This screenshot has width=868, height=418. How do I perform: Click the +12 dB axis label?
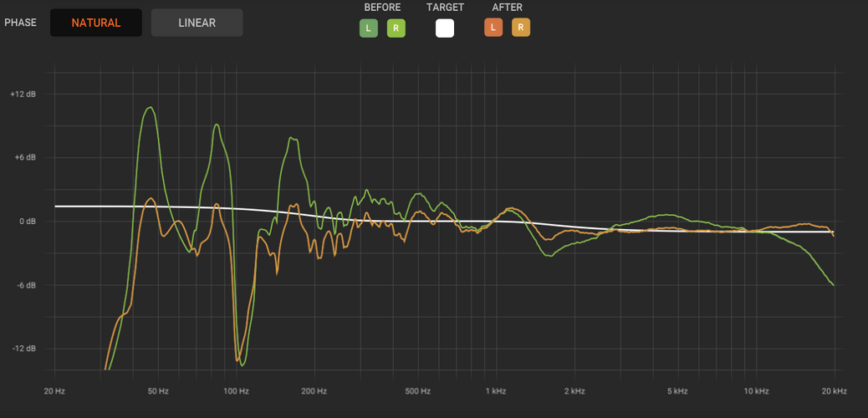(x=23, y=94)
